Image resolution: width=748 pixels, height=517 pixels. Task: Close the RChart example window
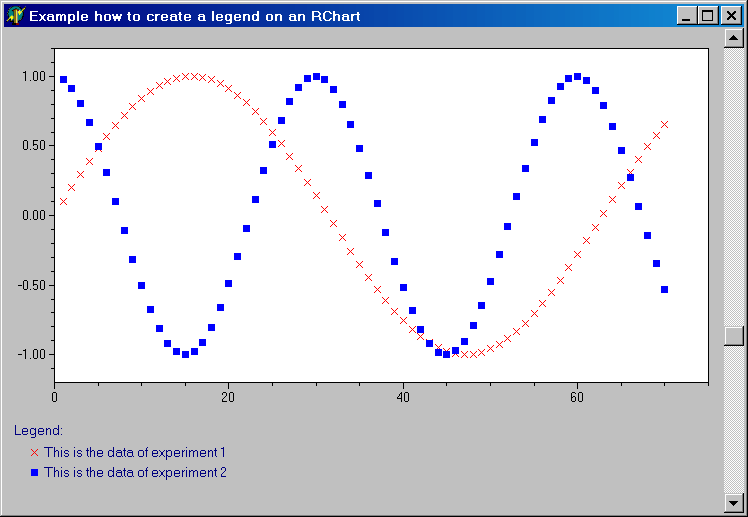729,17
